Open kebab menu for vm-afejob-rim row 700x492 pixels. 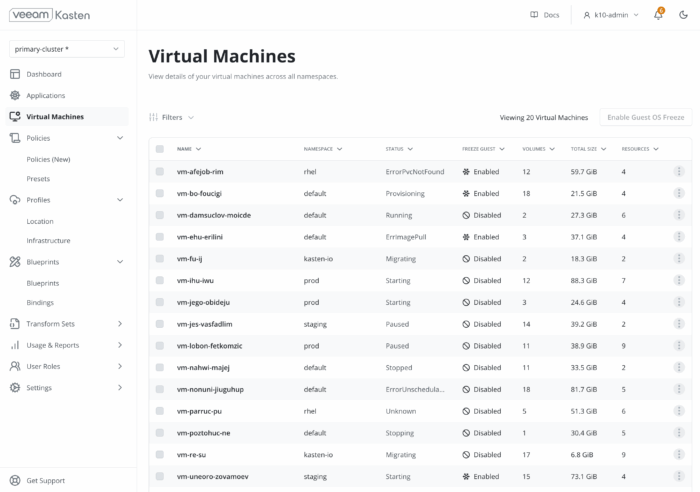pos(679,172)
